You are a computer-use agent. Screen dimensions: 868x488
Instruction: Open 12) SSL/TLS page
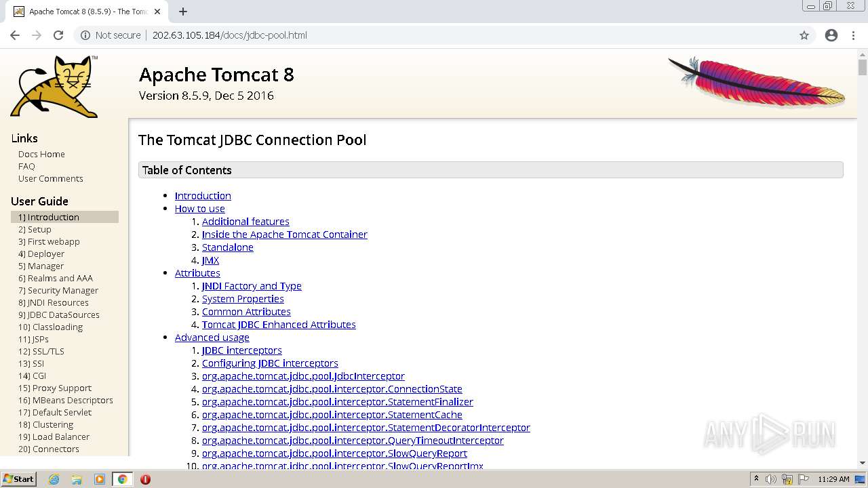(41, 351)
